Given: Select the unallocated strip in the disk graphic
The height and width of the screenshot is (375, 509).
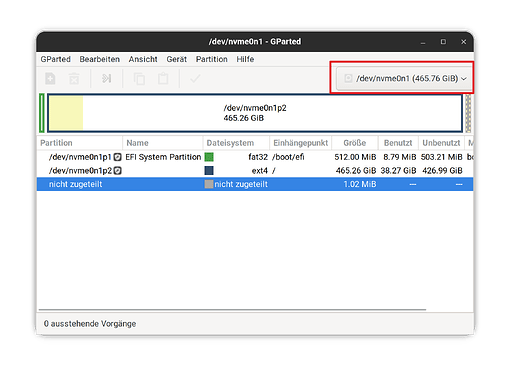Looking at the screenshot, I should point(468,113).
